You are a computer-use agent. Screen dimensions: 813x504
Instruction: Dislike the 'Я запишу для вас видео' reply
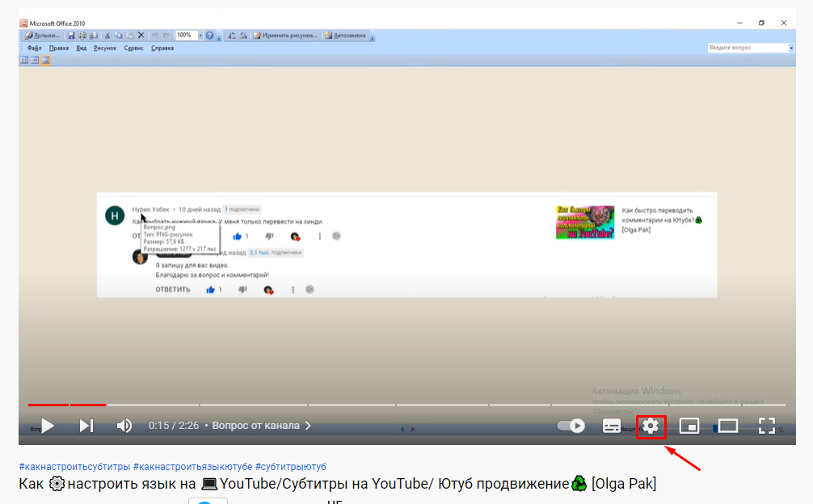242,289
